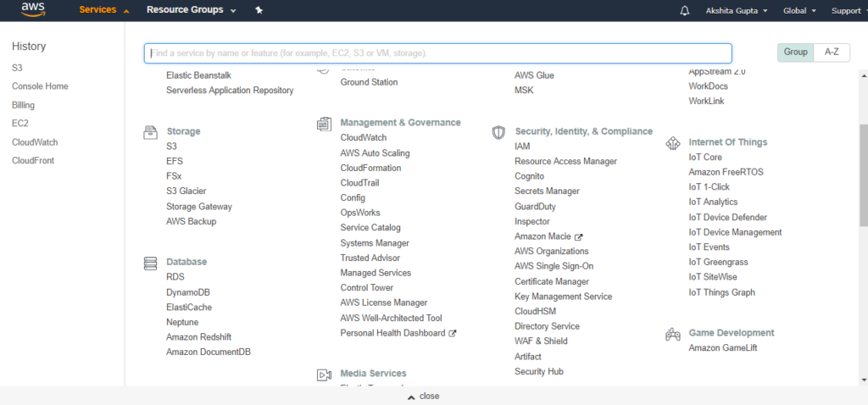Click the AWS logo home icon
Screen dimensions: 868x405
click(33, 10)
